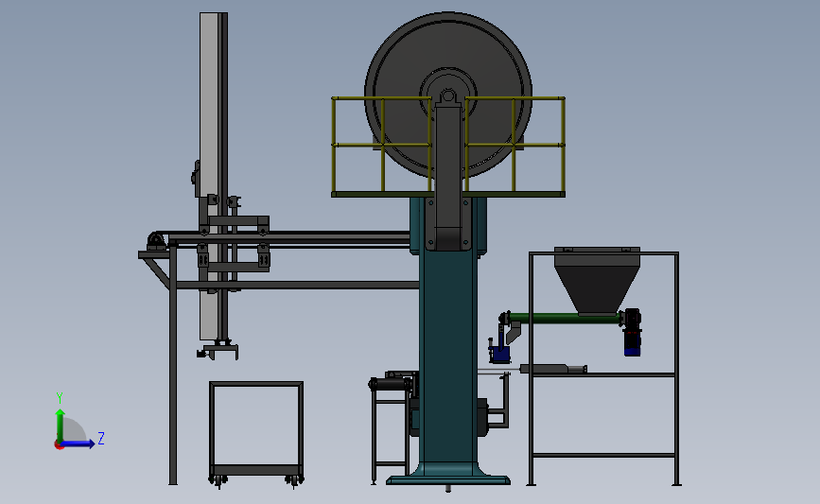This screenshot has width=820, height=504.
Task: Pick the right yellow guardrail
Action: [515, 147]
